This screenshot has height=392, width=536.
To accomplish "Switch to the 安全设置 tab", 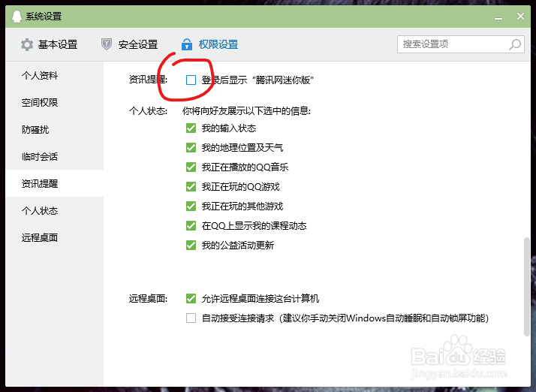I will click(130, 44).
